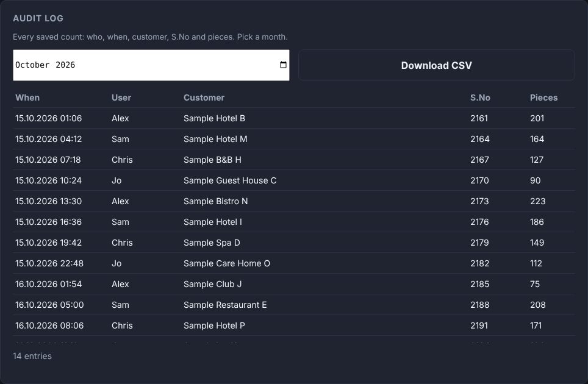Click user Sam in Sample Hotel M row

(x=120, y=139)
